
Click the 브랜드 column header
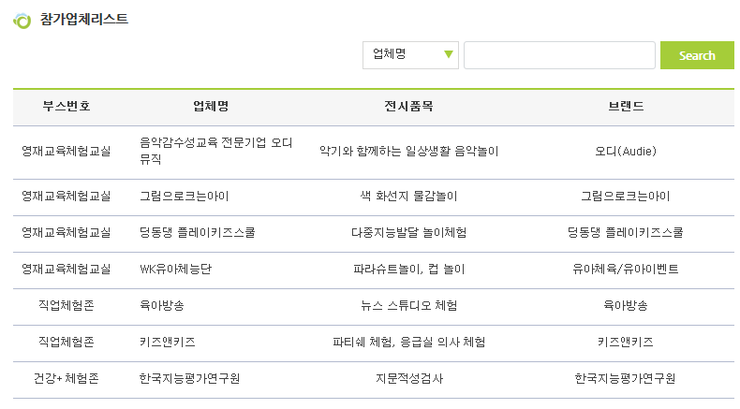point(626,106)
